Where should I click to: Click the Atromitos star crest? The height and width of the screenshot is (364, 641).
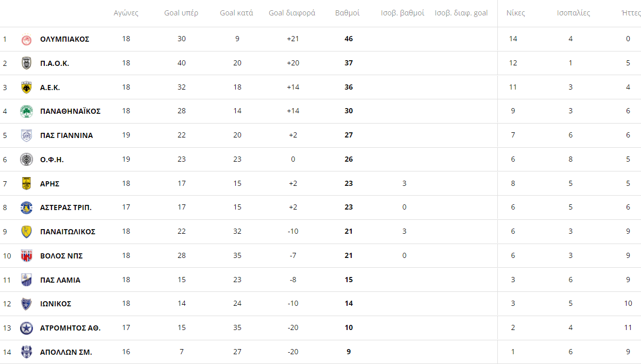tap(26, 328)
